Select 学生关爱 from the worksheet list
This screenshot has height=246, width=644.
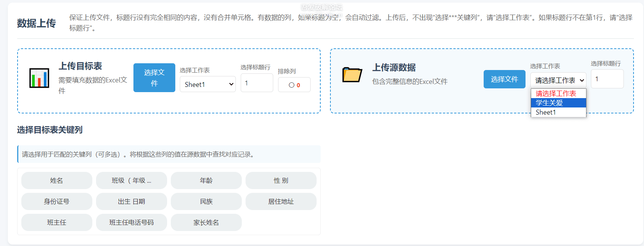pyautogui.click(x=558, y=103)
